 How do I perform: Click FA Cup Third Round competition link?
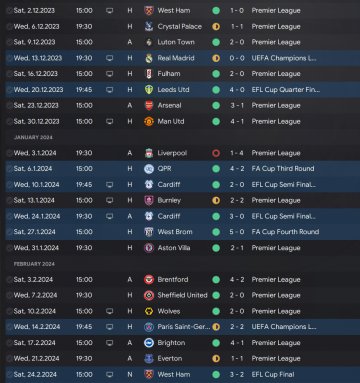(x=283, y=169)
